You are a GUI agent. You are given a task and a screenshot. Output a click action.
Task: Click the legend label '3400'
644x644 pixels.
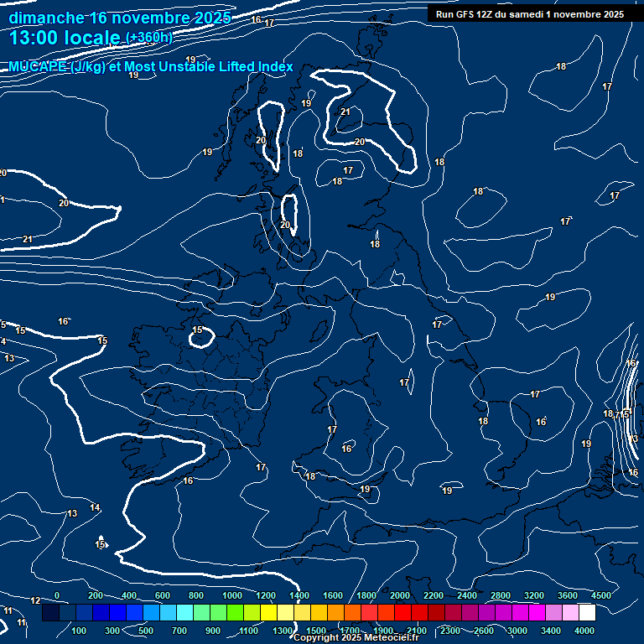(551, 631)
